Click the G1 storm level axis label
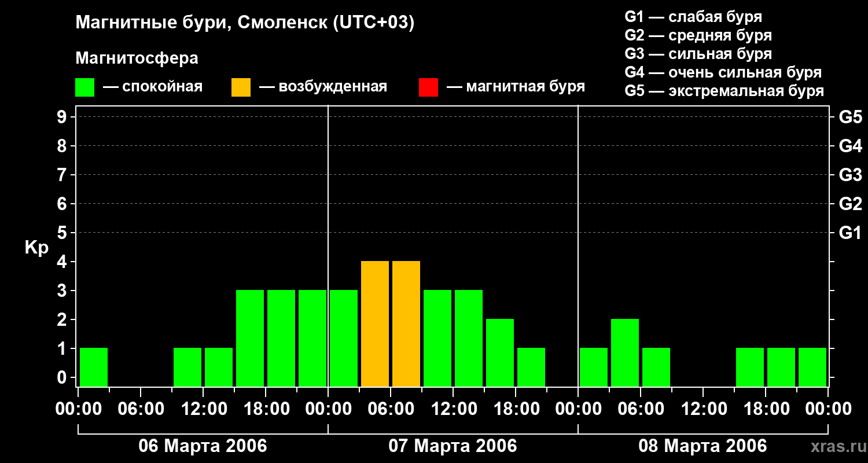Viewport: 868px width, 463px height. point(850,233)
